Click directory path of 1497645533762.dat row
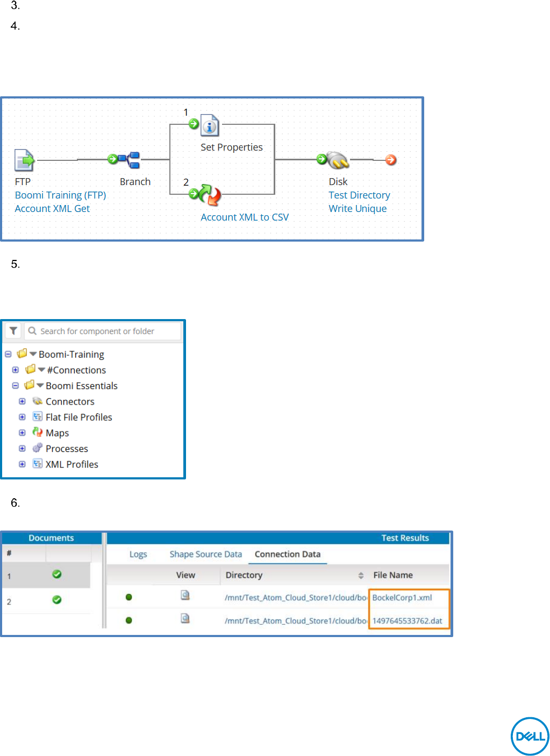The height and width of the screenshot is (756, 550). point(296,620)
